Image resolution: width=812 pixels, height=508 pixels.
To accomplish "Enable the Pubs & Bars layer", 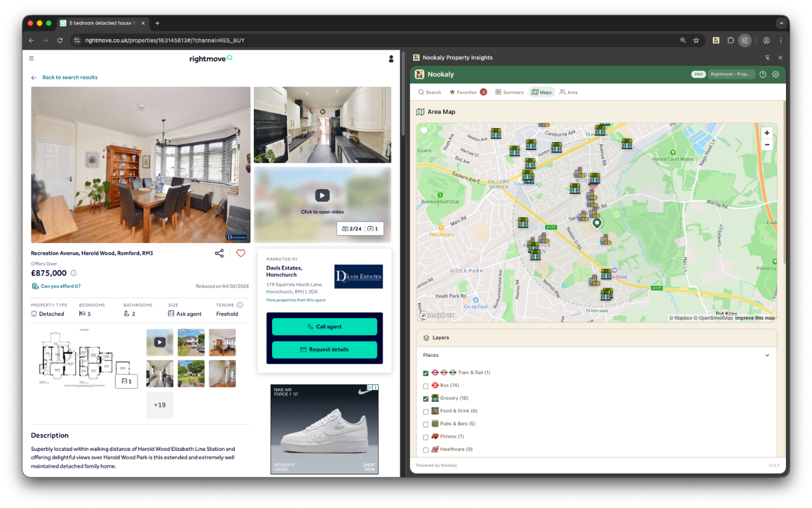I will (426, 424).
